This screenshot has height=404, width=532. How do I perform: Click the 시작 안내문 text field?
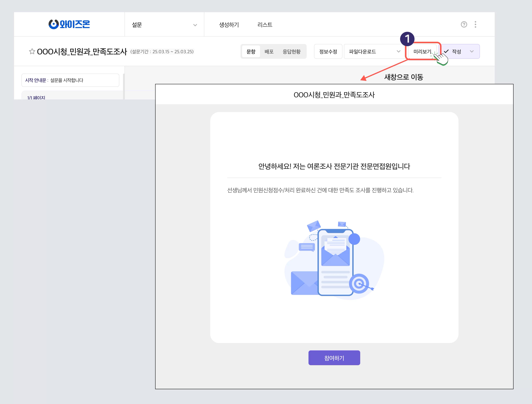pos(70,80)
